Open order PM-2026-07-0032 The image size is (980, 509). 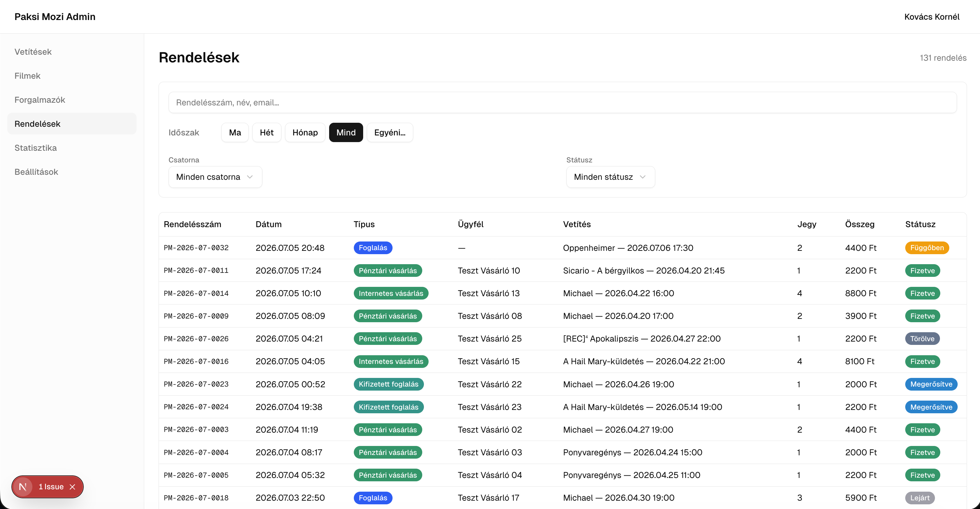[196, 248]
